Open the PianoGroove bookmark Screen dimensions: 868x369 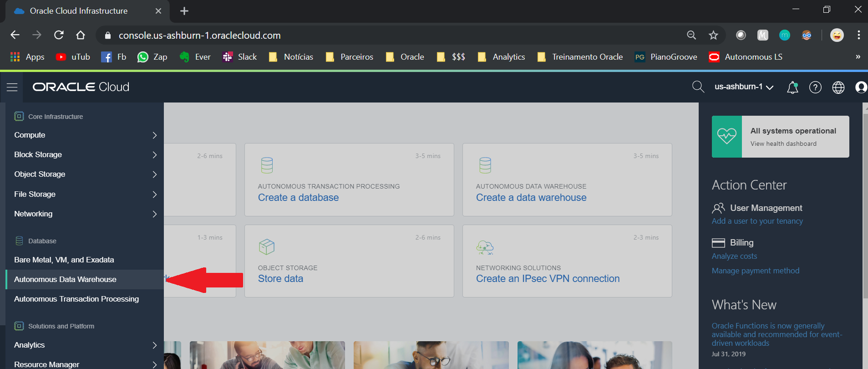click(666, 57)
